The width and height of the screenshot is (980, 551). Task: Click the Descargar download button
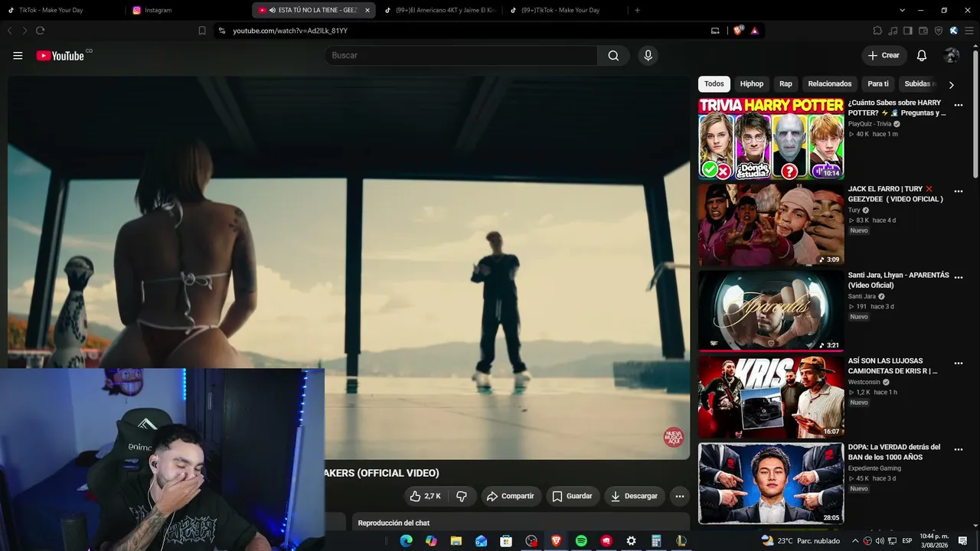coord(635,496)
